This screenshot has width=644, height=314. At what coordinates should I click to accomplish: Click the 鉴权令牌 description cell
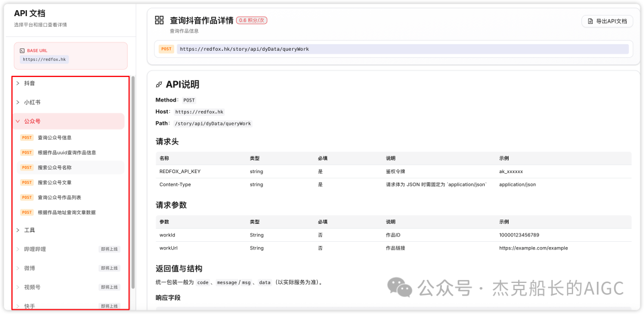(x=395, y=171)
